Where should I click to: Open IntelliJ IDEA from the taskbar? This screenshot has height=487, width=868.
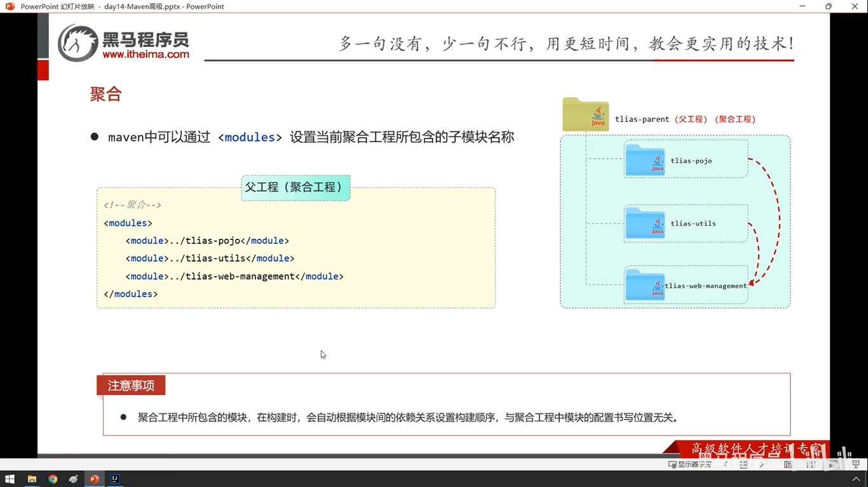coord(115,479)
